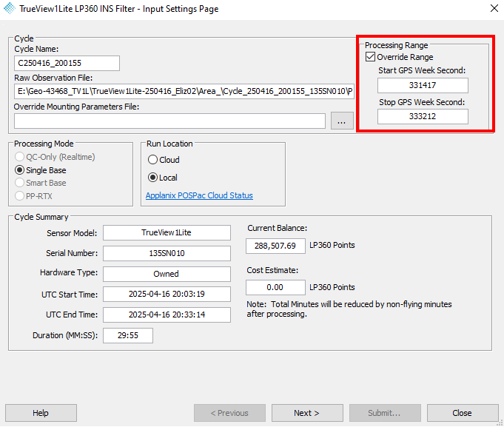Click the Processing Range group label
The width and height of the screenshot is (504, 427).
coord(397,45)
